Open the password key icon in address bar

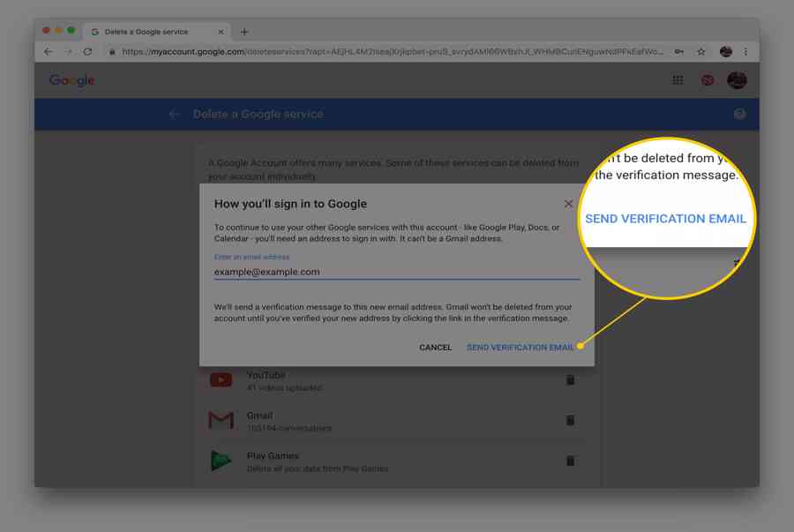point(679,52)
